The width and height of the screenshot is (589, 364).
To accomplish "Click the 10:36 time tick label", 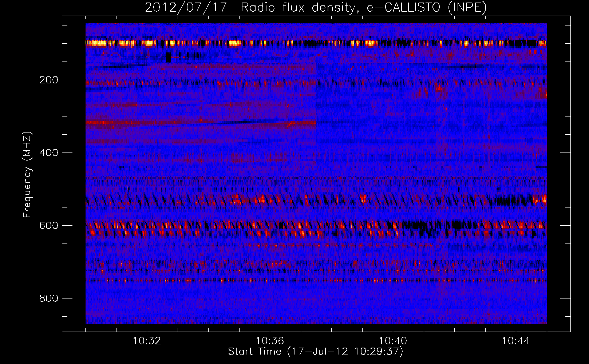I will pyautogui.click(x=270, y=341).
